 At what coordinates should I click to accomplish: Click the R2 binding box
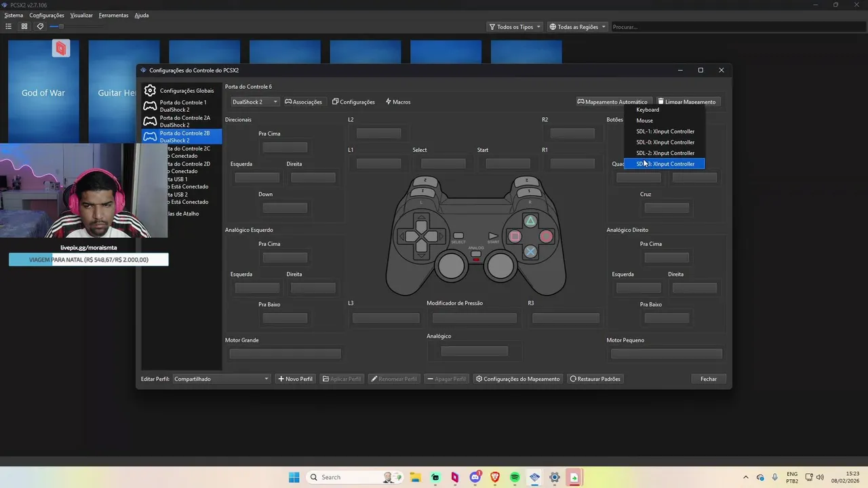point(572,134)
